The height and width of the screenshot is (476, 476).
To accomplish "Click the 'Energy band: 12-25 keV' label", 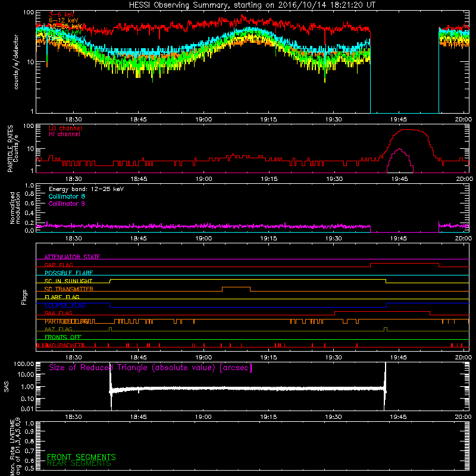I will point(86,189).
